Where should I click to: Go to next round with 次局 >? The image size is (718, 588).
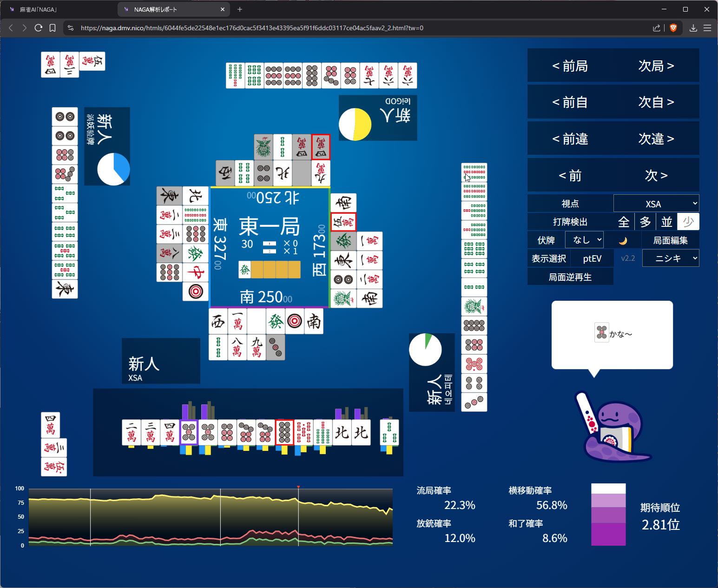pyautogui.click(x=656, y=66)
